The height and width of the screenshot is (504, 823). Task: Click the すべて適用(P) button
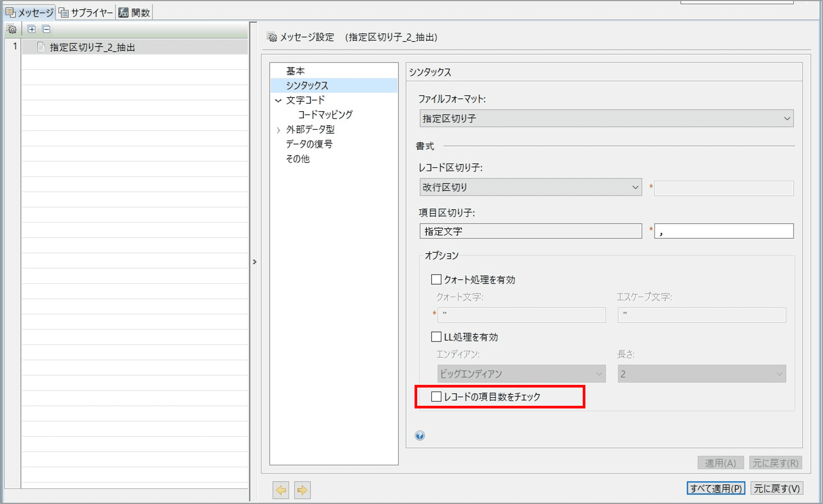(x=715, y=488)
